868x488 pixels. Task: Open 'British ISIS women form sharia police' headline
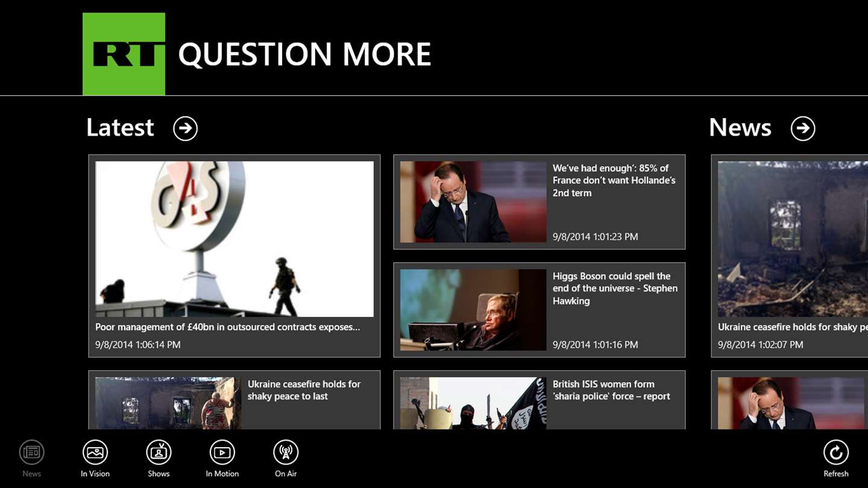click(611, 390)
